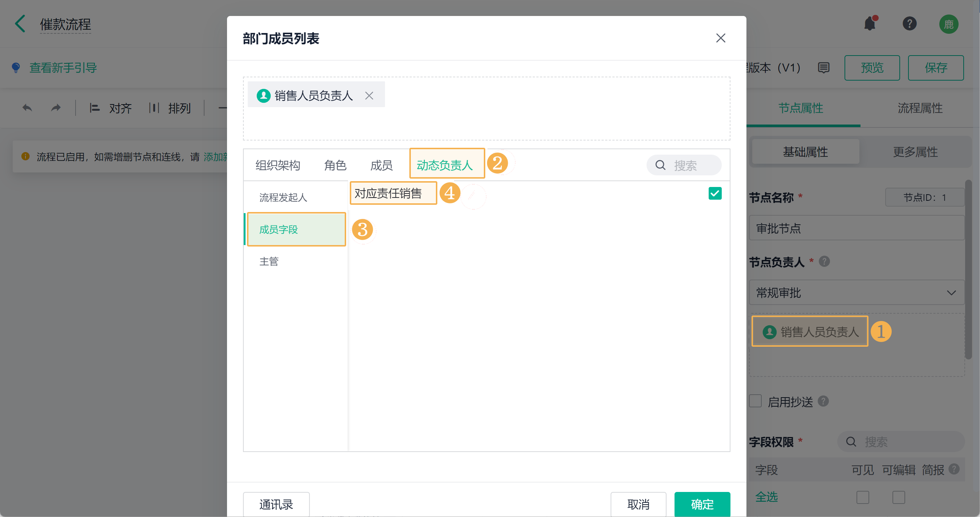Click the back arrow next to 催款流程

(x=20, y=24)
